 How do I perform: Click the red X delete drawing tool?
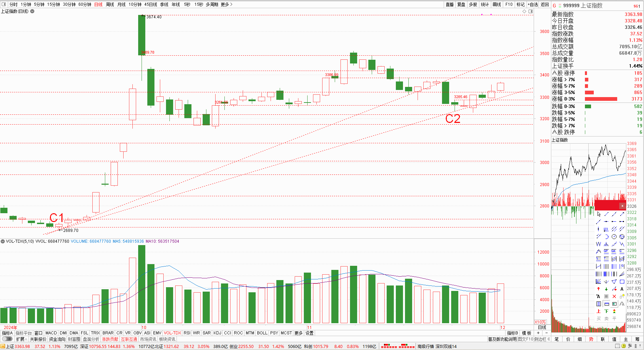click(x=614, y=296)
